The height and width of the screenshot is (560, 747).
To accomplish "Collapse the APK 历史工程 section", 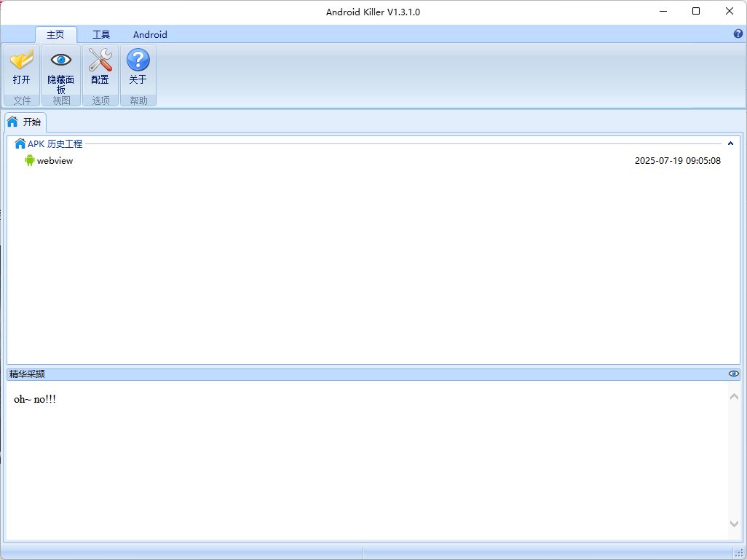I will click(x=730, y=143).
